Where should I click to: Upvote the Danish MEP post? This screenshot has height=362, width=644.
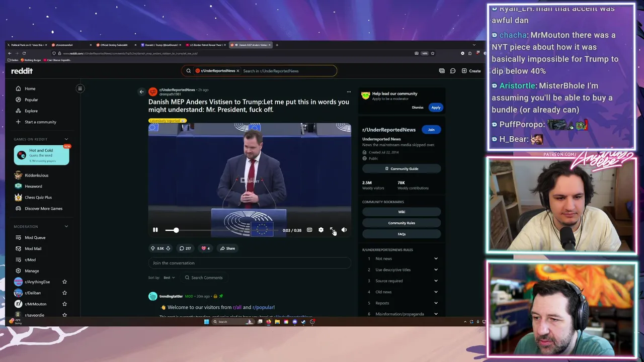(x=153, y=248)
